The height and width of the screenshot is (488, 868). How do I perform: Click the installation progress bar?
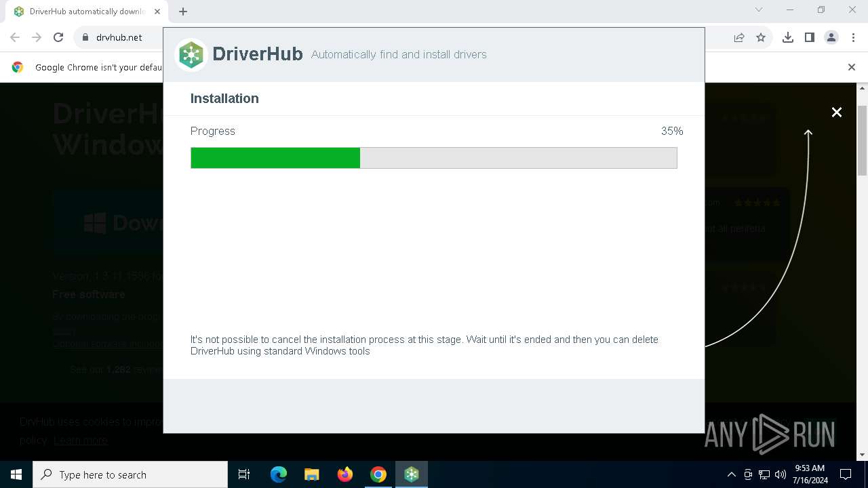pyautogui.click(x=434, y=158)
